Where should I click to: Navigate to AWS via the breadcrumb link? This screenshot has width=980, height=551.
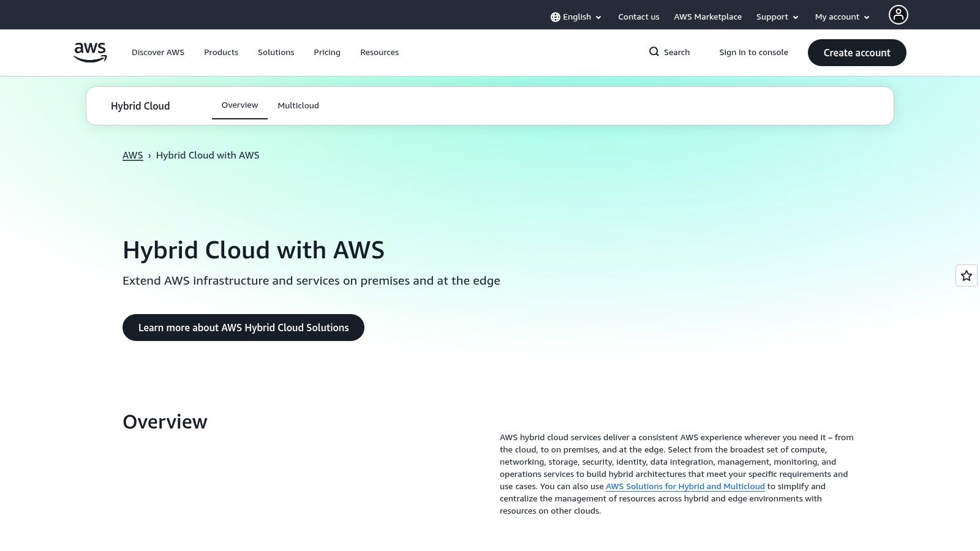click(x=132, y=155)
